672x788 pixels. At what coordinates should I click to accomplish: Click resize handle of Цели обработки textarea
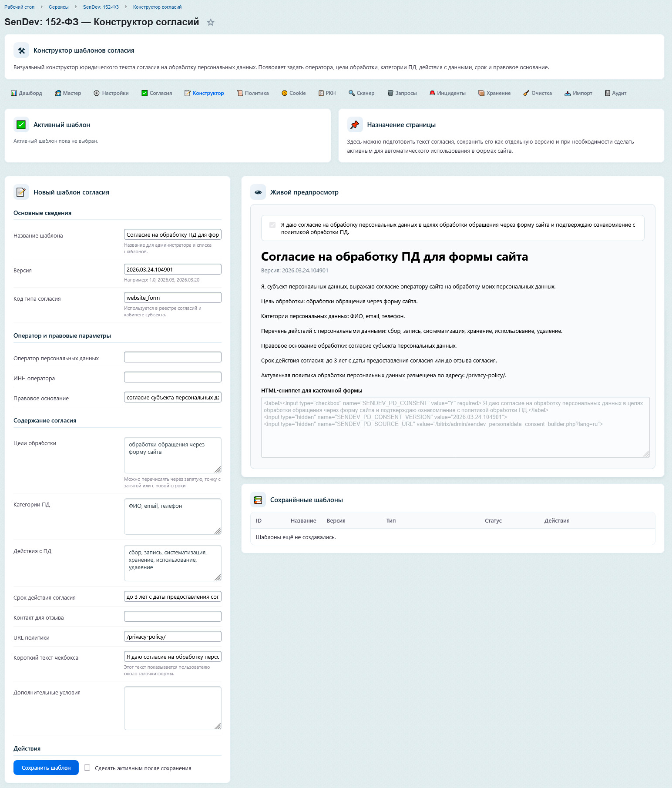[218, 469]
